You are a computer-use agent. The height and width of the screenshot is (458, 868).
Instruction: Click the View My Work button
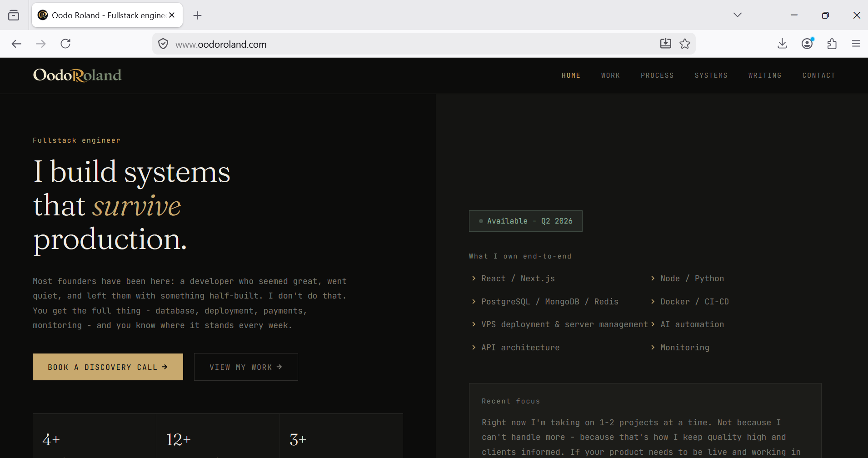pos(246,367)
